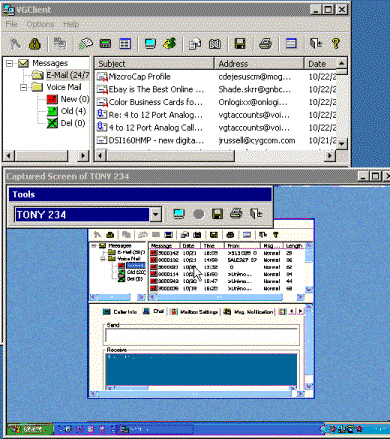
Task: Open the TONY 234 dropdown in Tools panel
Action: click(x=155, y=214)
